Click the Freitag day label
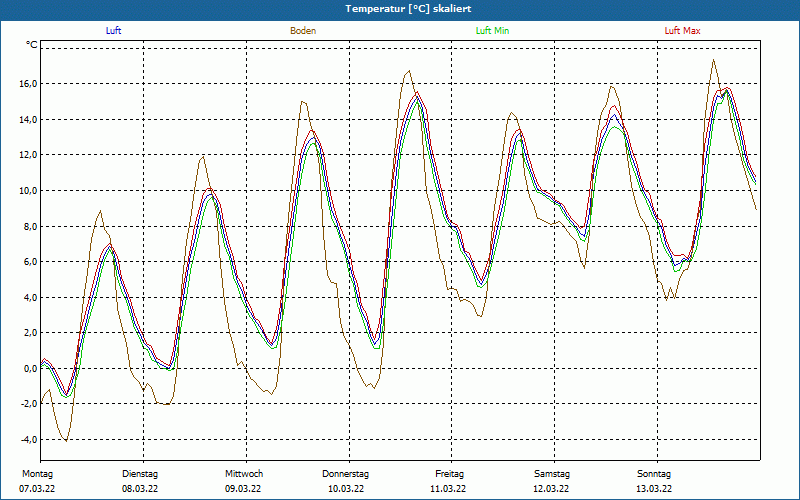 click(x=449, y=474)
